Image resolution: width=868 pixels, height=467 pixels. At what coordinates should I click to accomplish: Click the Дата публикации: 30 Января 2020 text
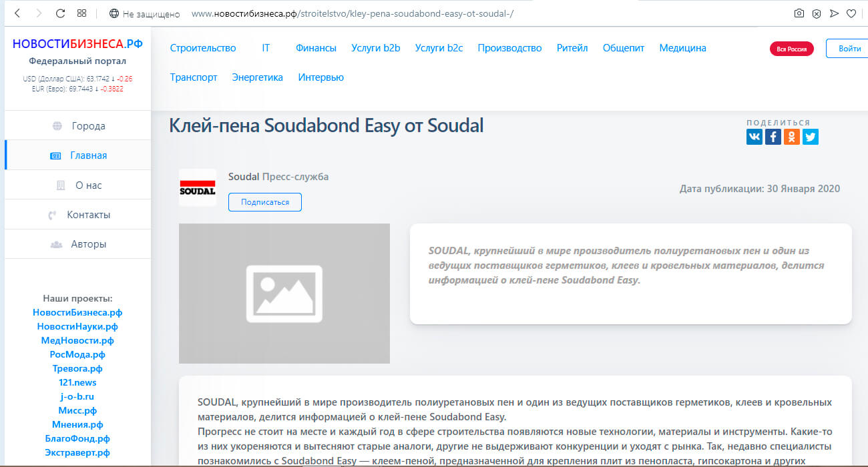click(x=760, y=189)
